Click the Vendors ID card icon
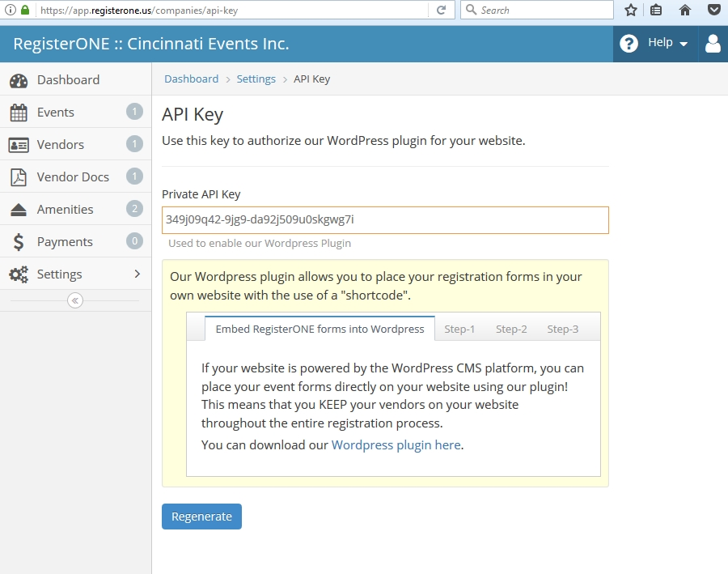This screenshot has height=574, width=728. pos(19,145)
